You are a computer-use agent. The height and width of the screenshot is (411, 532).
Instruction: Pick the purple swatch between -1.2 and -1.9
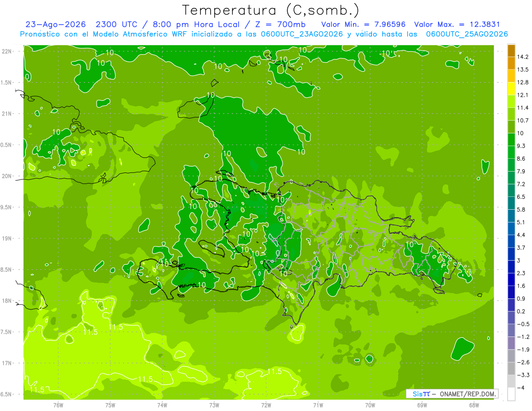pos(511,343)
